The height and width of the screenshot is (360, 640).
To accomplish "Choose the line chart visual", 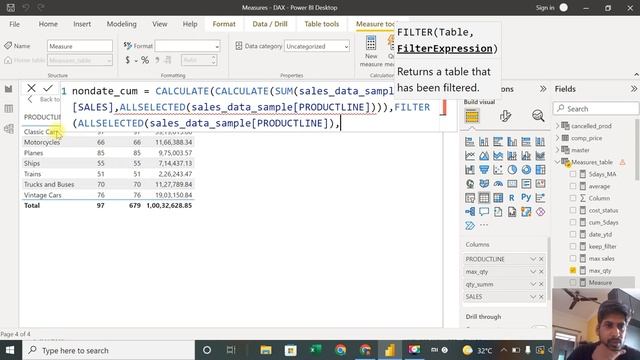I will [470, 156].
